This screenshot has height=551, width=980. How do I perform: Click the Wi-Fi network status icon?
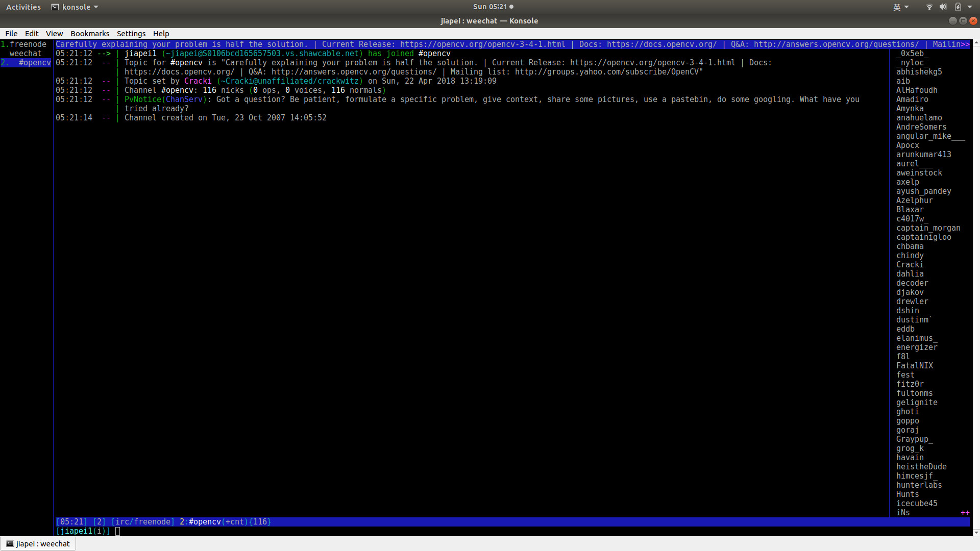coord(929,7)
